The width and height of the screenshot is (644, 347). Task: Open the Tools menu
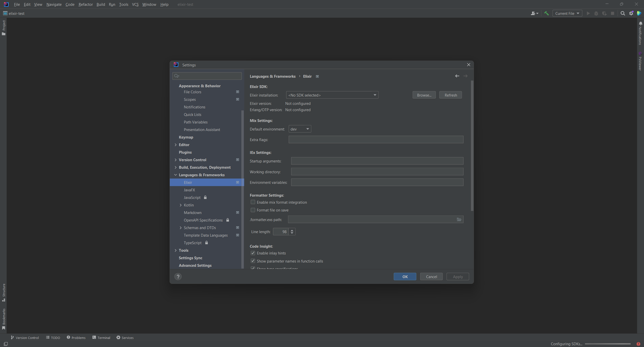[x=124, y=4]
